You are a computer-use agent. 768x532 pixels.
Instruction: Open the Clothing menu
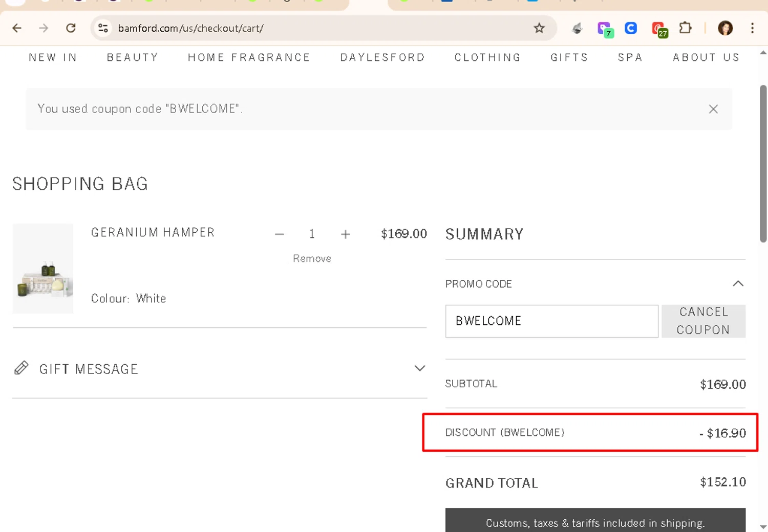click(x=487, y=57)
